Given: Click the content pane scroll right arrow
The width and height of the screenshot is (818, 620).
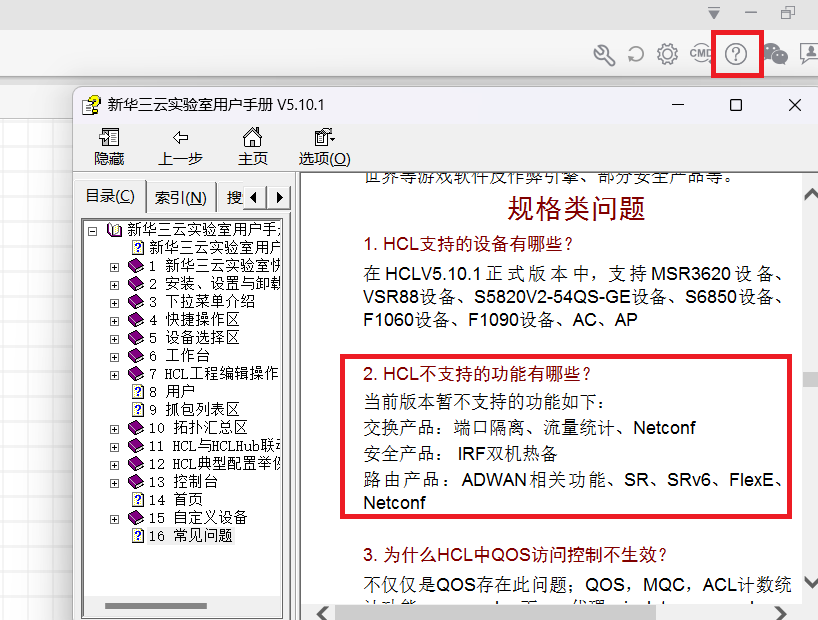Looking at the screenshot, I should (x=780, y=613).
